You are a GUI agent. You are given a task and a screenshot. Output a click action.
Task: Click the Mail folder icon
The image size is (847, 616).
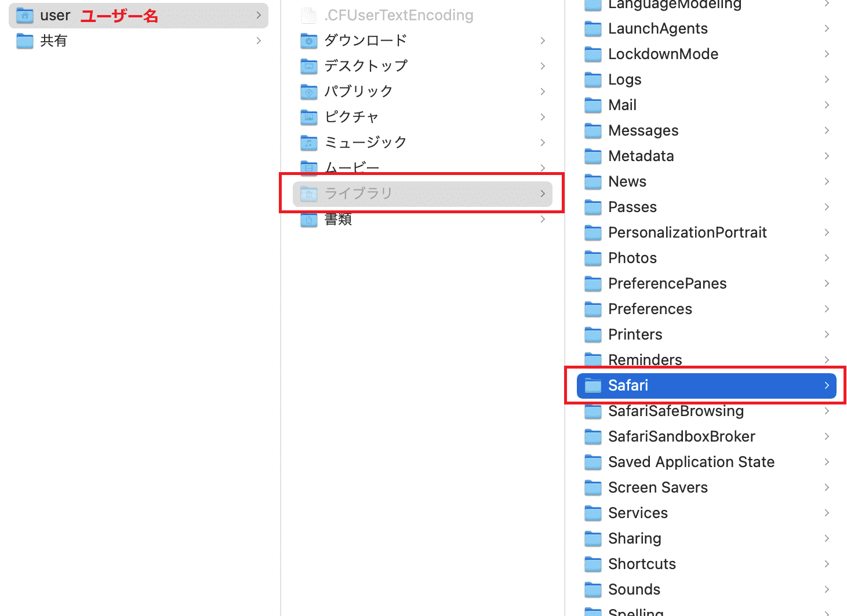pos(593,105)
